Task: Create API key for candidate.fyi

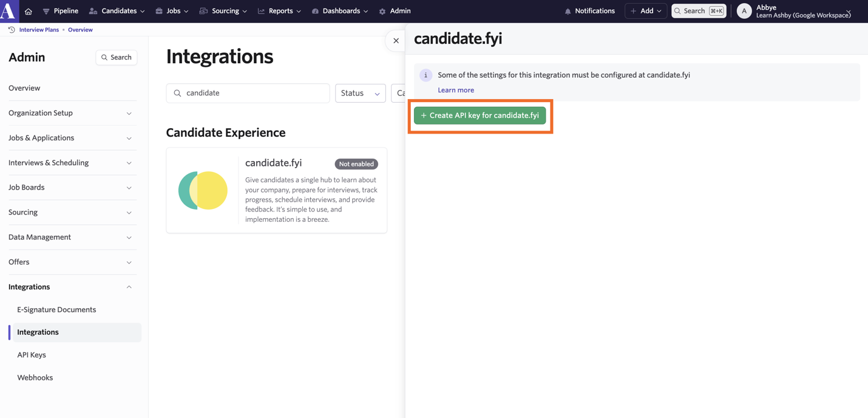Action: pos(480,115)
